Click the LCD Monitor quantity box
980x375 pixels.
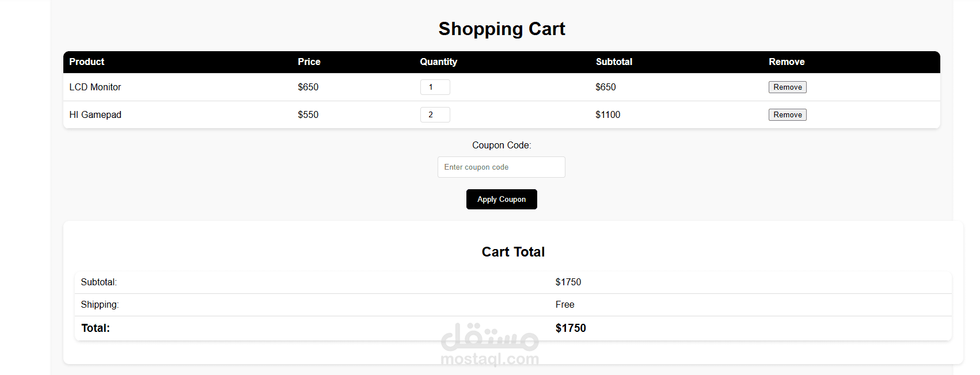435,87
